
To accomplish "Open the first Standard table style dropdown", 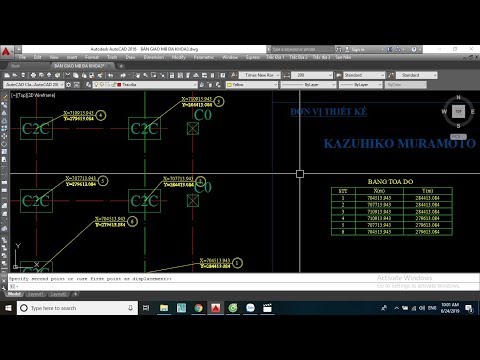I will [x=364, y=75].
